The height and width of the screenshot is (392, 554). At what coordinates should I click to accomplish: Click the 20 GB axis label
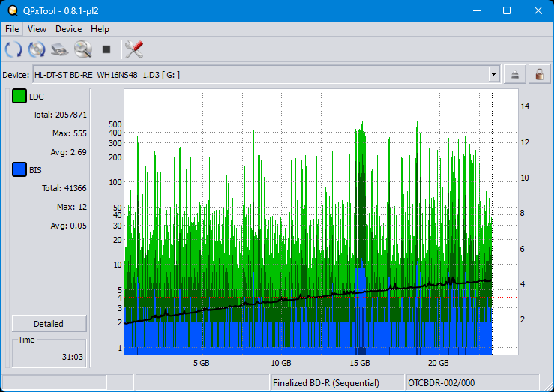click(x=438, y=363)
